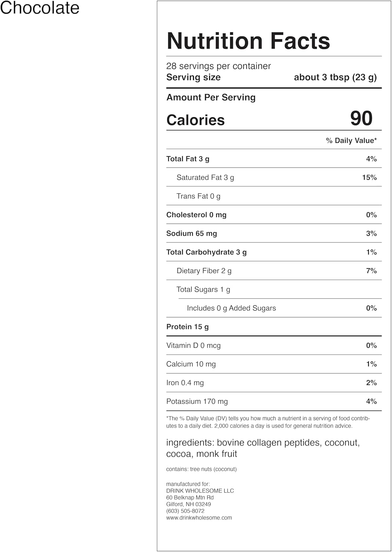The width and height of the screenshot is (392, 552).
Task: Select the contains tree nuts allergen statement
Action: 202,469
